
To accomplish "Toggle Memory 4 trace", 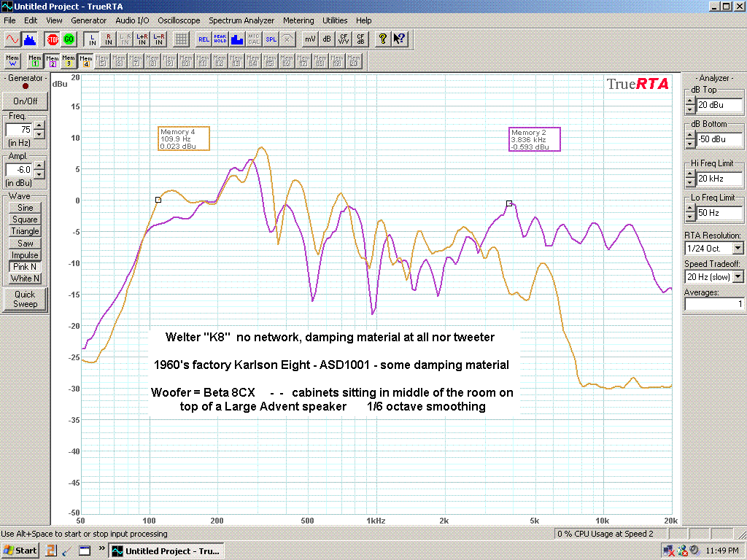I will 86,61.
